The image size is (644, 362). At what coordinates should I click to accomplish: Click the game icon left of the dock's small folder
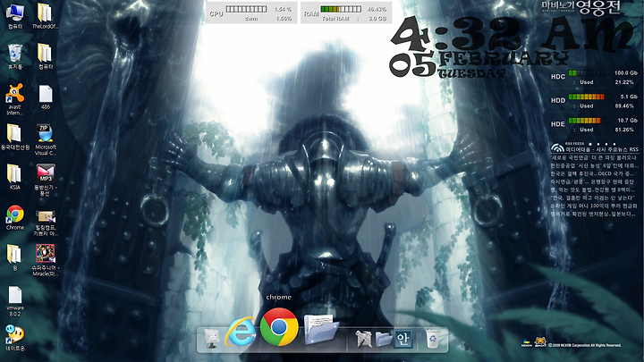click(363, 340)
